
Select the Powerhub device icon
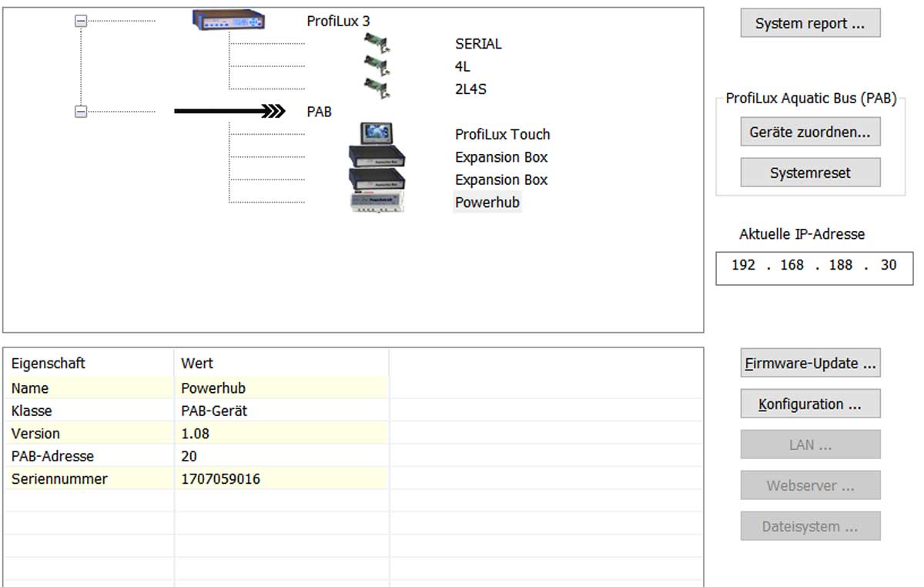(x=377, y=202)
